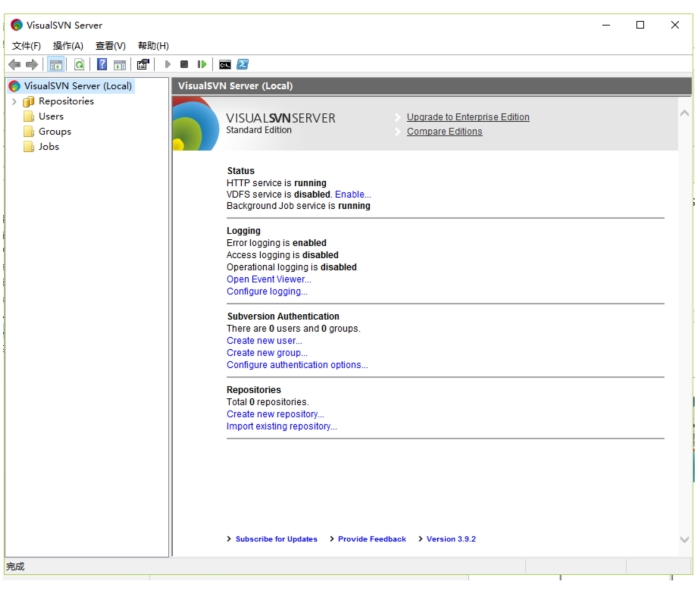This screenshot has height=593, width=698.
Task: Stop the server with the square icon
Action: click(184, 64)
